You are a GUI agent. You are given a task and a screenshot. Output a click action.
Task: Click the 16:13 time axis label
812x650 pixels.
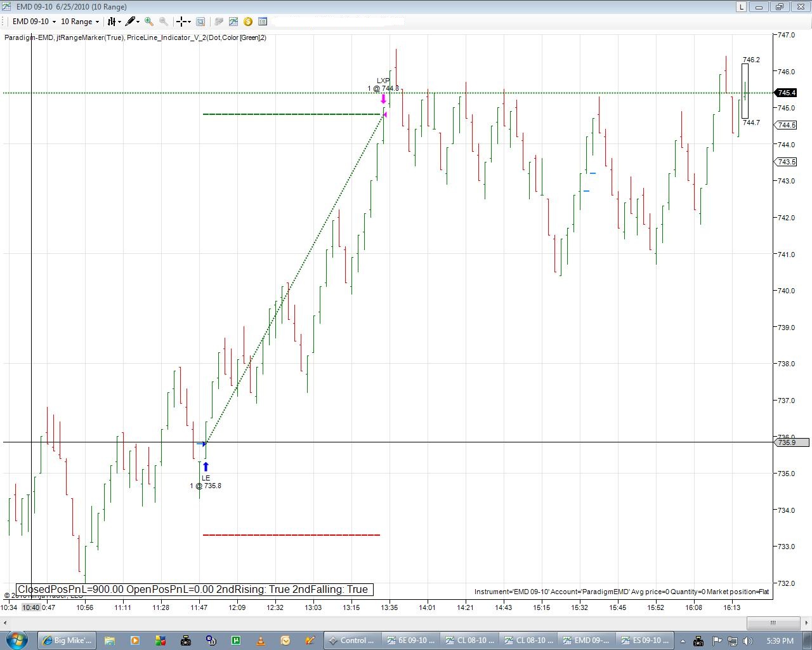pos(731,607)
